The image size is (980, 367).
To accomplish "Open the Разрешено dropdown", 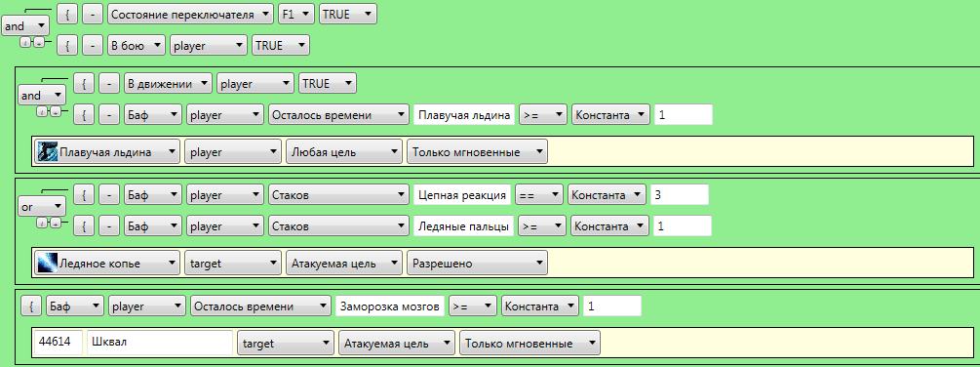I will coord(477,264).
